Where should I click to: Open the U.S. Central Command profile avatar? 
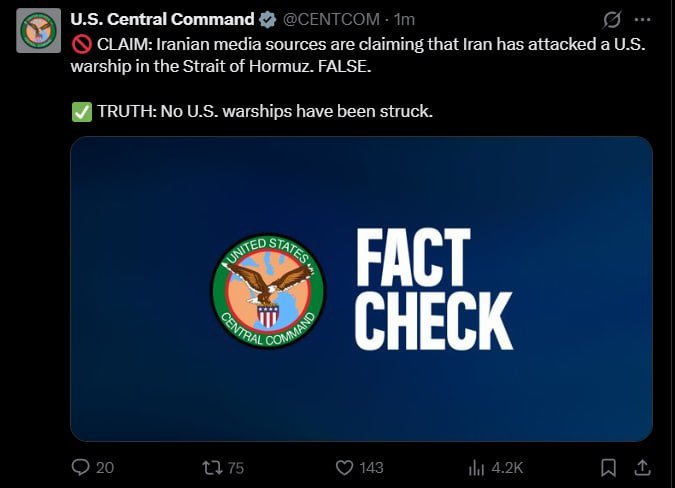click(39, 31)
